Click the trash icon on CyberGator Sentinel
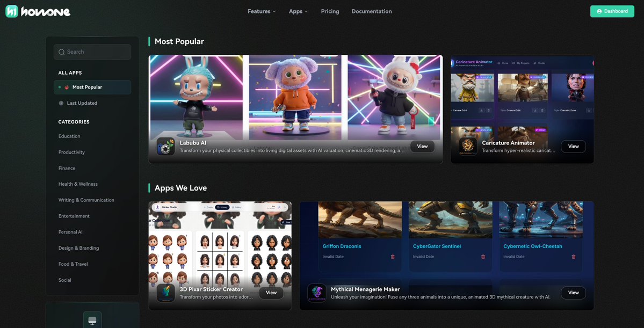This screenshot has height=328, width=644. click(483, 257)
